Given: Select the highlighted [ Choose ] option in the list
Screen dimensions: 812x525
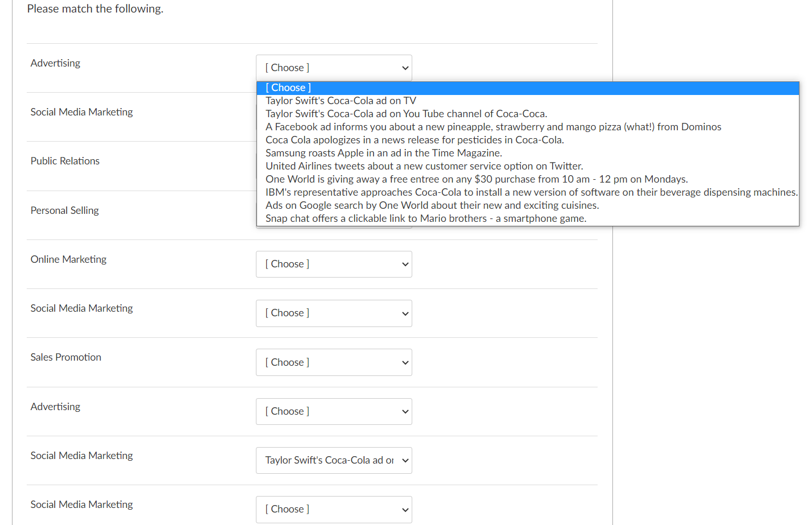Looking at the screenshot, I should click(x=528, y=88).
